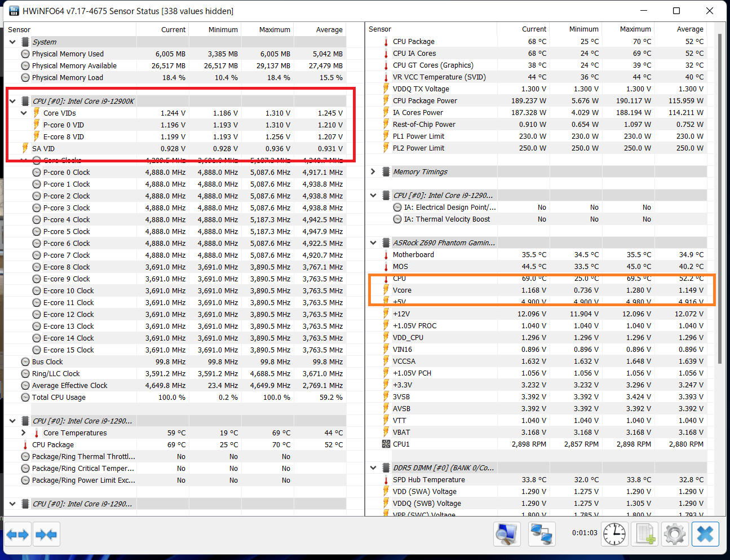Select the Physical Memory Available row

(x=175, y=66)
